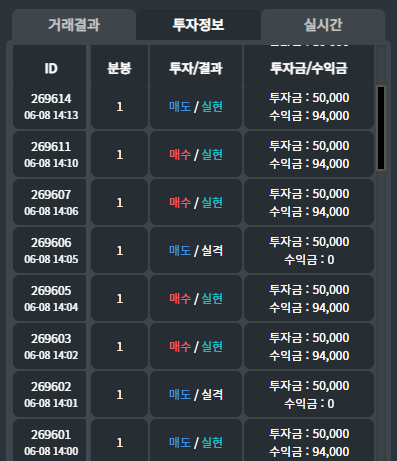Click the vertical scrollbar thumb

381,128
